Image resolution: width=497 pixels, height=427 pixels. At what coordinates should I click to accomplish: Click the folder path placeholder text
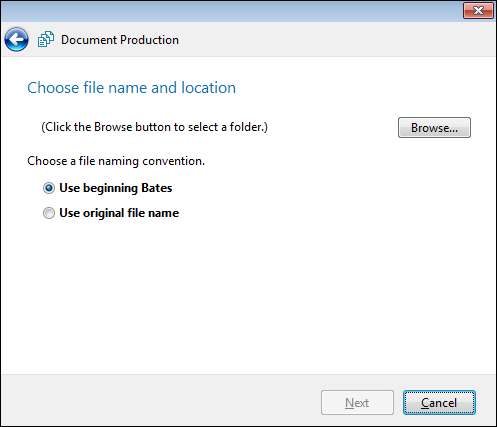point(154,127)
